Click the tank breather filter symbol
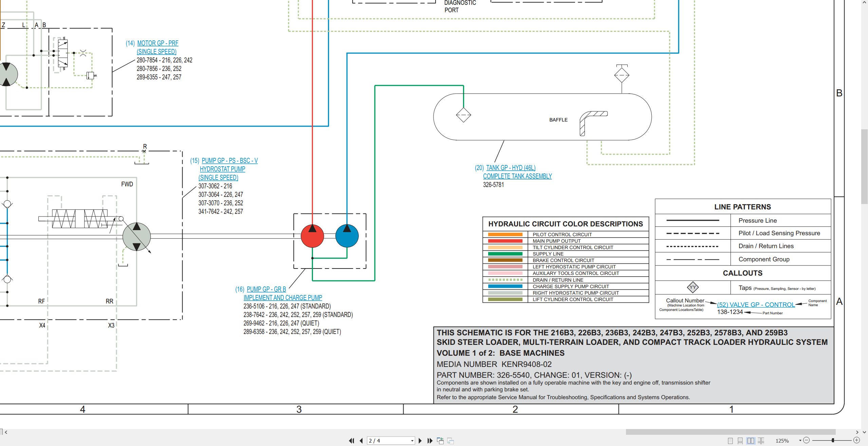868x446 pixels. [622, 75]
